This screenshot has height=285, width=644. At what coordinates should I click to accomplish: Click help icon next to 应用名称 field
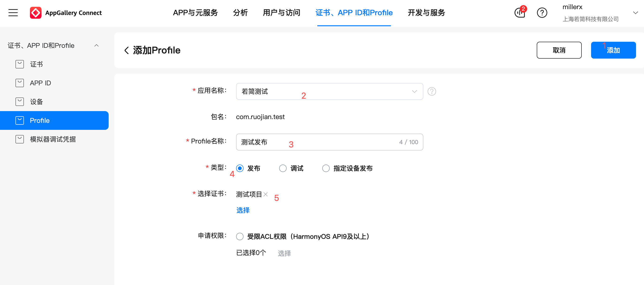[x=432, y=91]
